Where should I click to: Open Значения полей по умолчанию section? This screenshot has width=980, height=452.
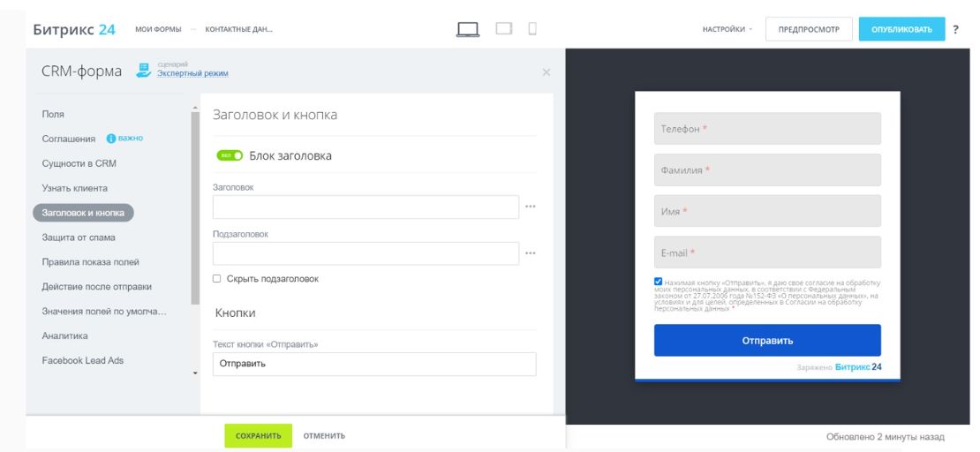point(104,312)
